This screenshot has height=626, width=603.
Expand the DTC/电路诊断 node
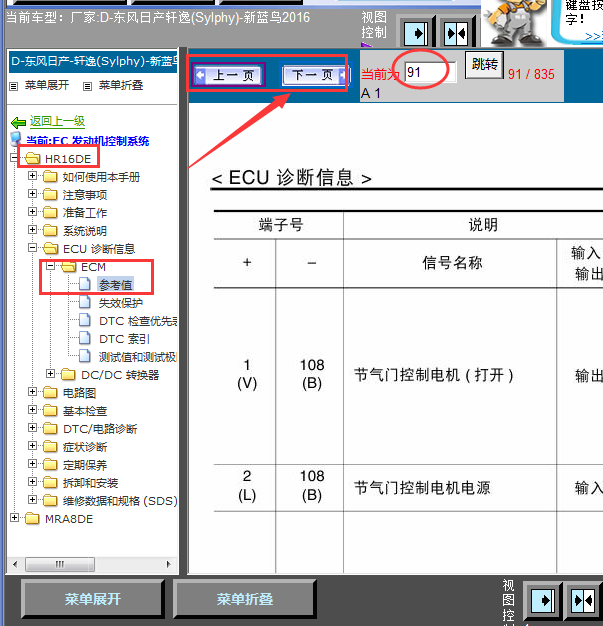coord(32,428)
